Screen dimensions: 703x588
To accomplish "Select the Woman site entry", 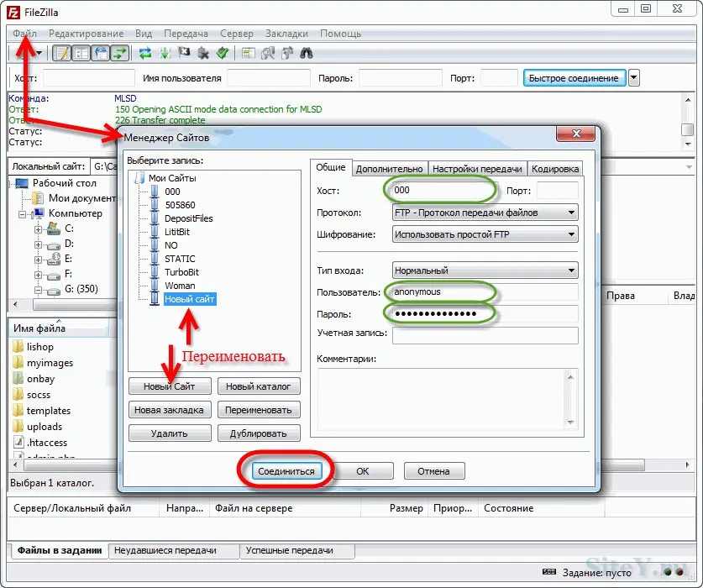I will click(x=180, y=286).
